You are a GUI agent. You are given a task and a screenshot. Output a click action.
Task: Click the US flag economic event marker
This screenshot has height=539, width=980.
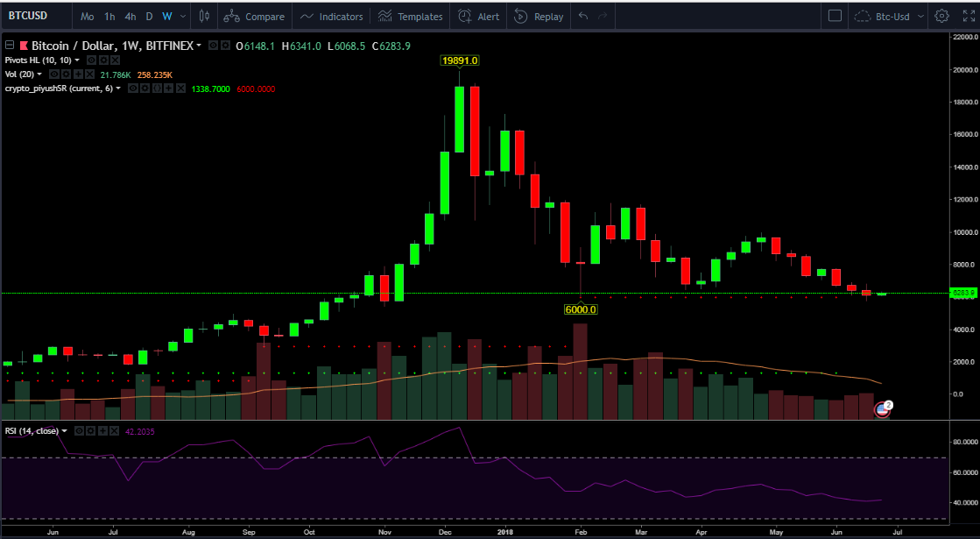(x=882, y=409)
